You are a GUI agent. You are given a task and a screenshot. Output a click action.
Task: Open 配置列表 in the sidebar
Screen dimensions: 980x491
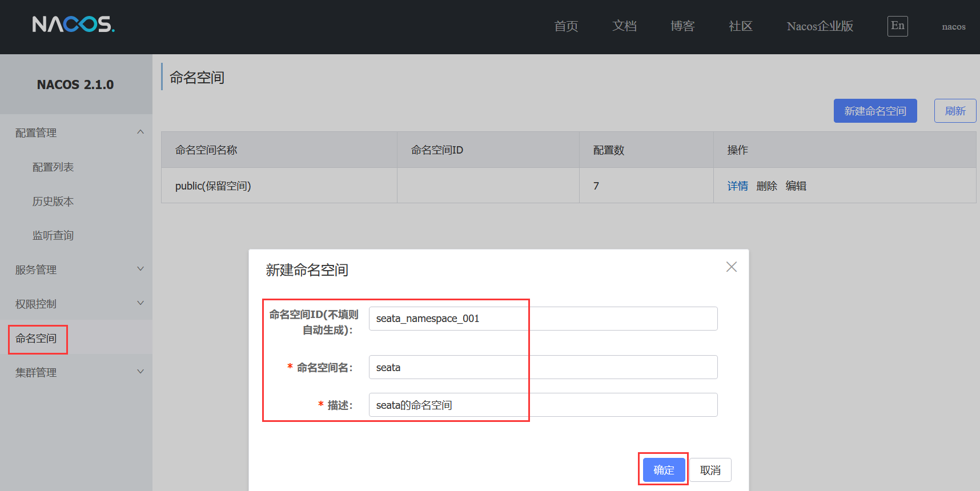click(53, 167)
